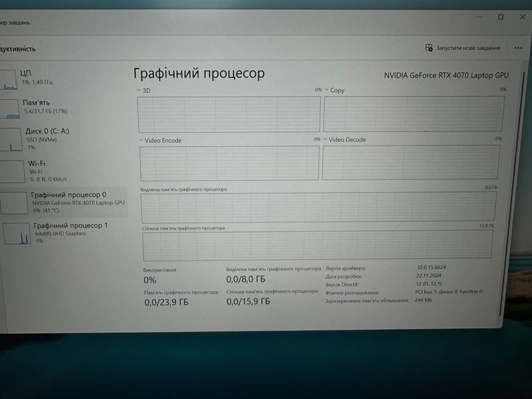Image resolution: width=532 pixels, height=399 pixels.
Task: Click DirectX version 12 (FL 12.1)
Action: coord(429,283)
